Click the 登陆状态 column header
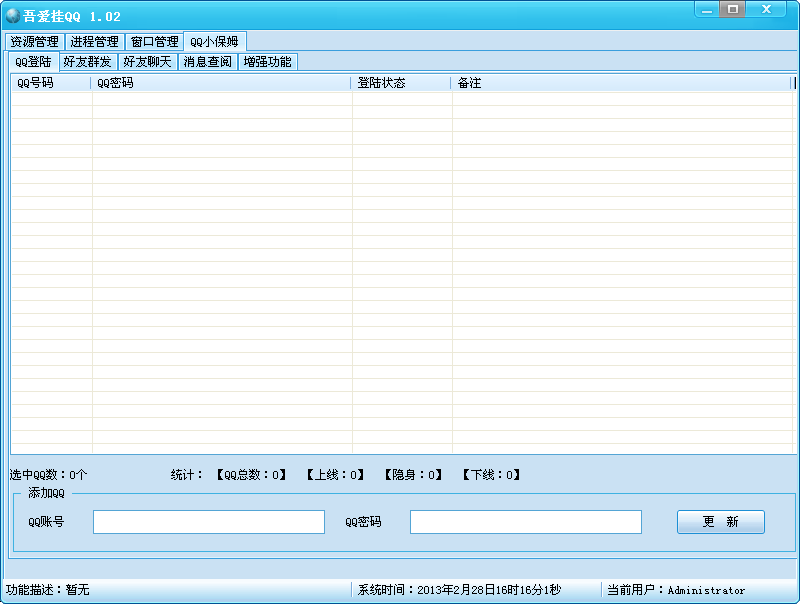800x604 pixels. pos(401,83)
